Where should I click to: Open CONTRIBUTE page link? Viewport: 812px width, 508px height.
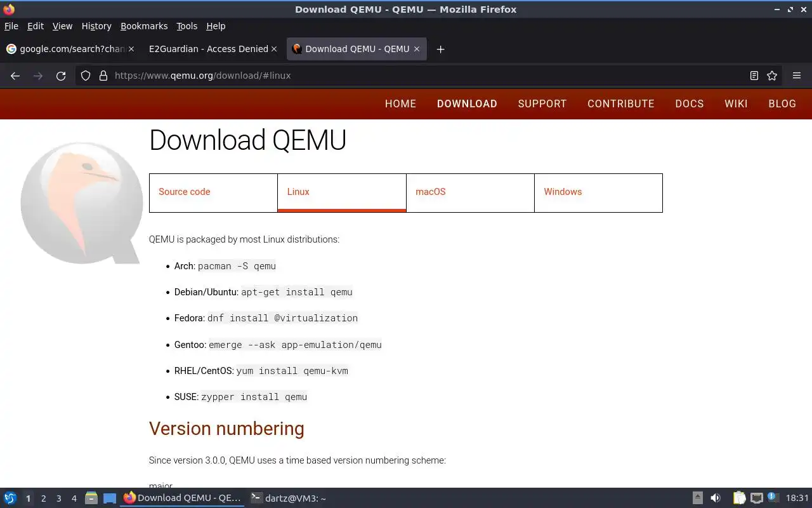(x=620, y=104)
